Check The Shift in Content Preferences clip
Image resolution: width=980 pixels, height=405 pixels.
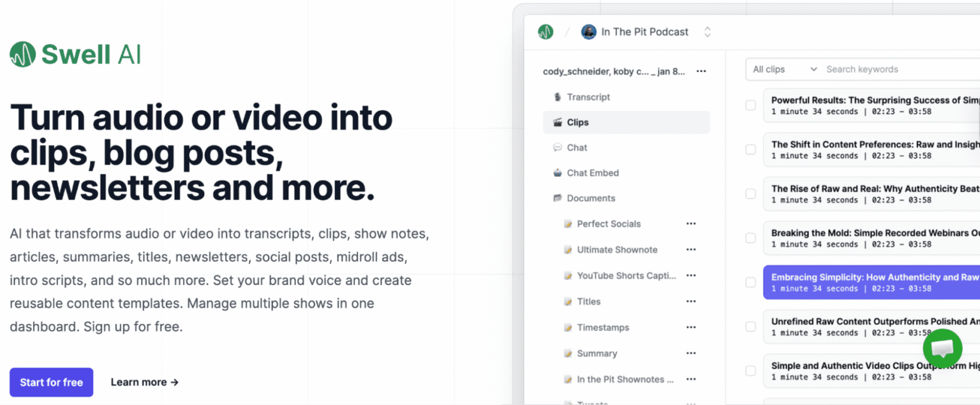(751, 149)
